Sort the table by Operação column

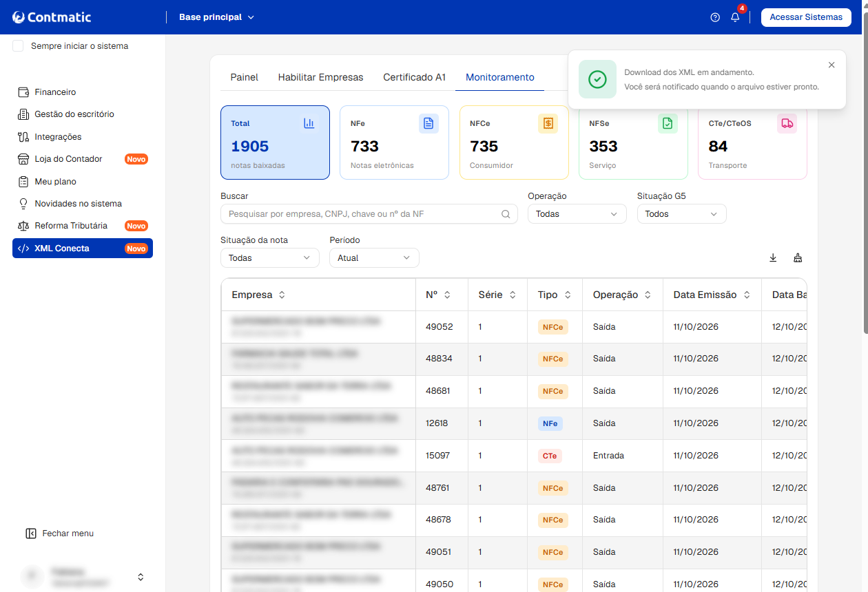(648, 295)
